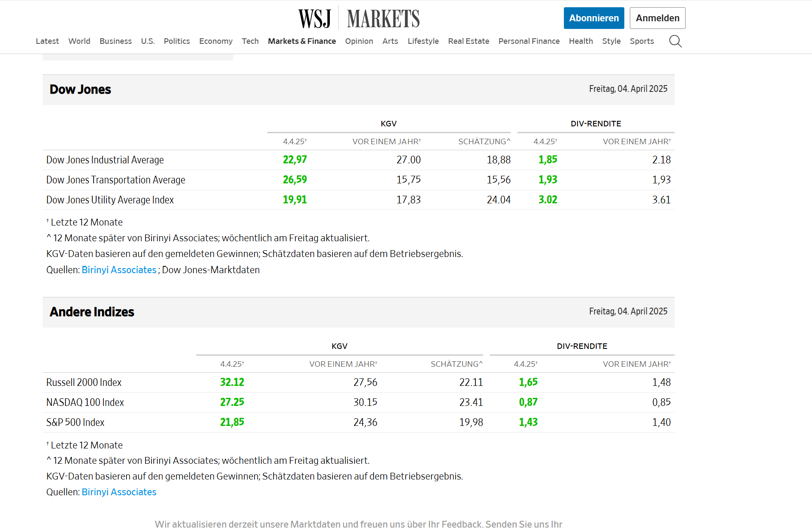
Task: Open Birinyi Associates link under Andere Indizes
Action: pyautogui.click(x=119, y=492)
